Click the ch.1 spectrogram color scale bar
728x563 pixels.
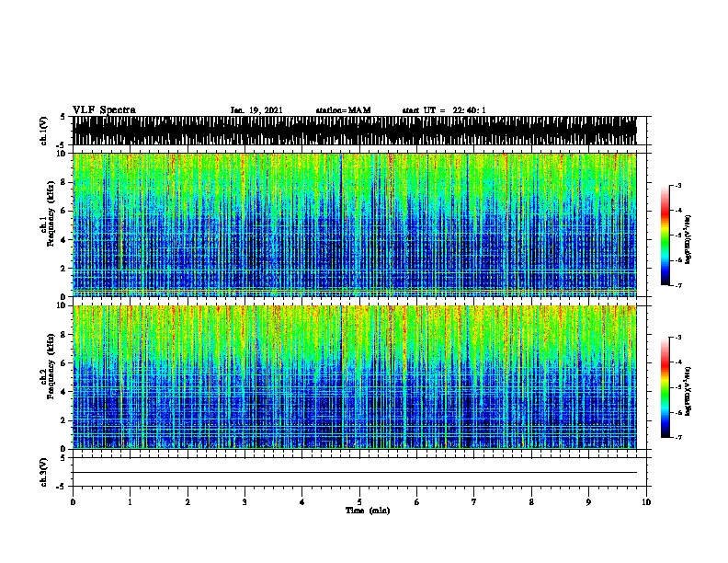pos(665,236)
